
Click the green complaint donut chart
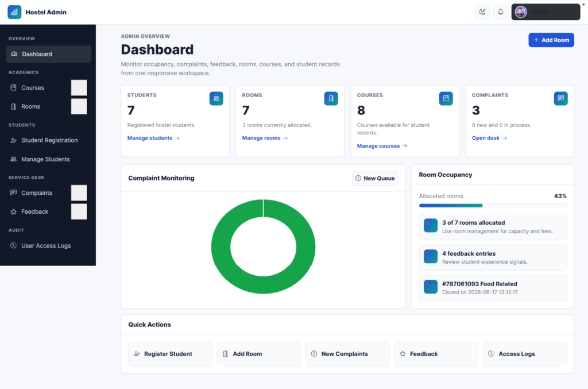(x=263, y=247)
